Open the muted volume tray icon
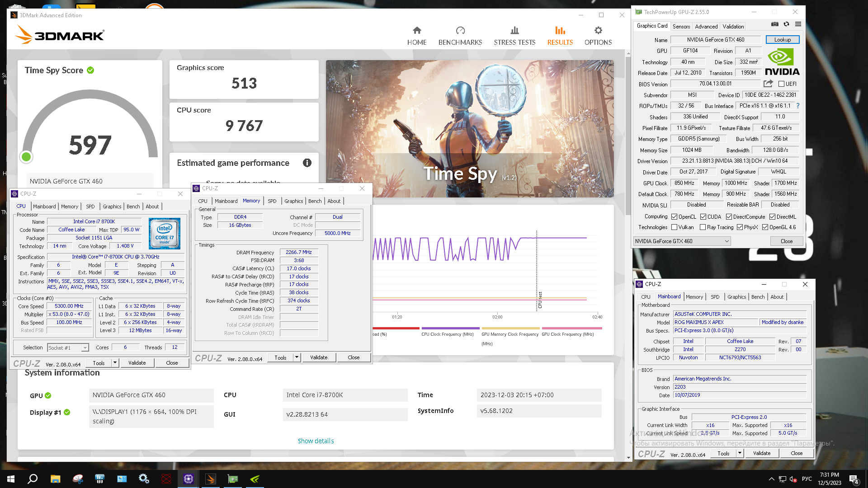This screenshot has width=868, height=488. [x=793, y=479]
